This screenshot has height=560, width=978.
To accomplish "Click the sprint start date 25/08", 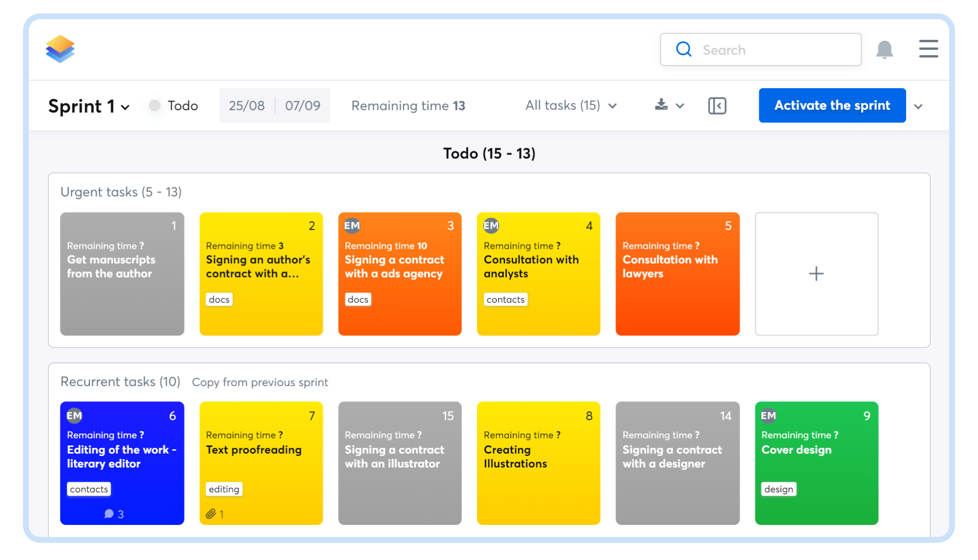I will point(246,105).
